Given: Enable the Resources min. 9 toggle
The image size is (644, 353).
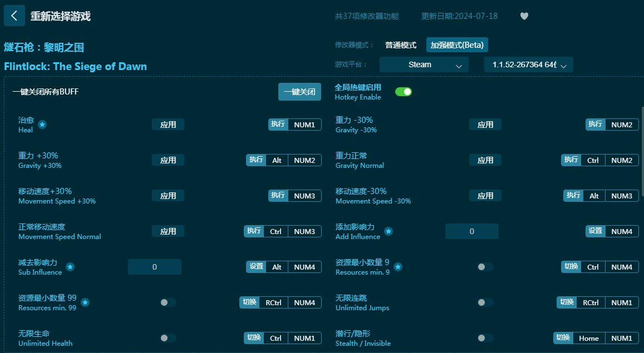Looking at the screenshot, I should click(485, 267).
